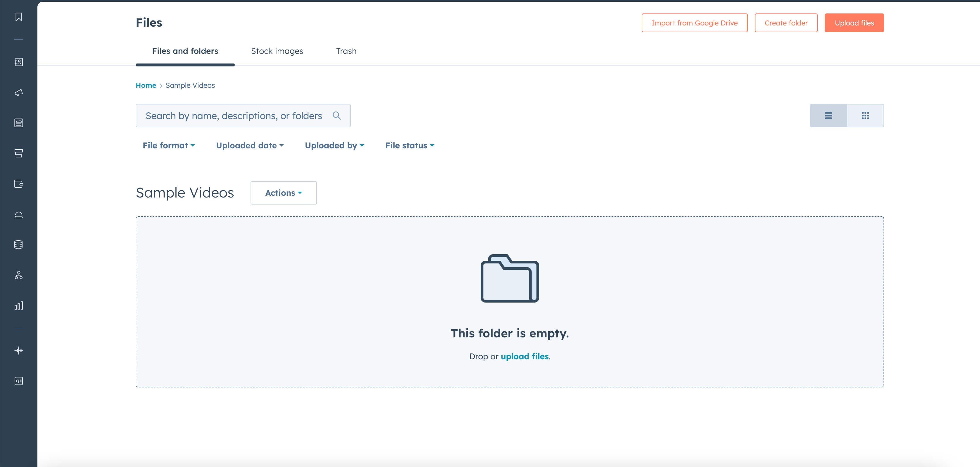Switch to list view layout

point(828,116)
